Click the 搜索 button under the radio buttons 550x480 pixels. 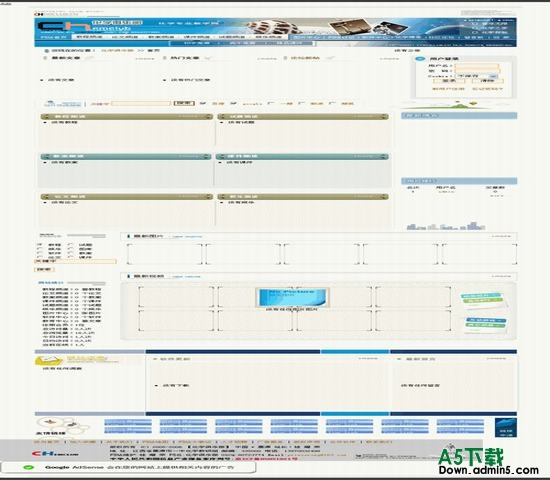coord(44,269)
